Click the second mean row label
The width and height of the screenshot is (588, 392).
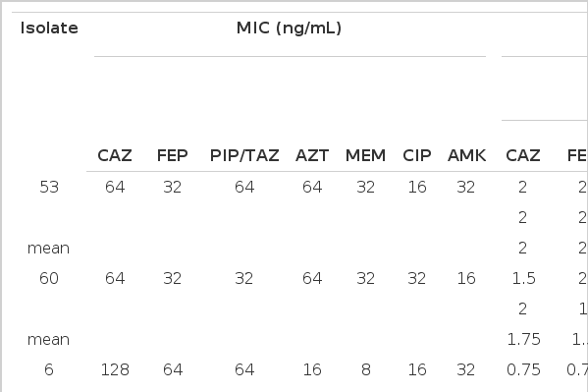point(49,340)
